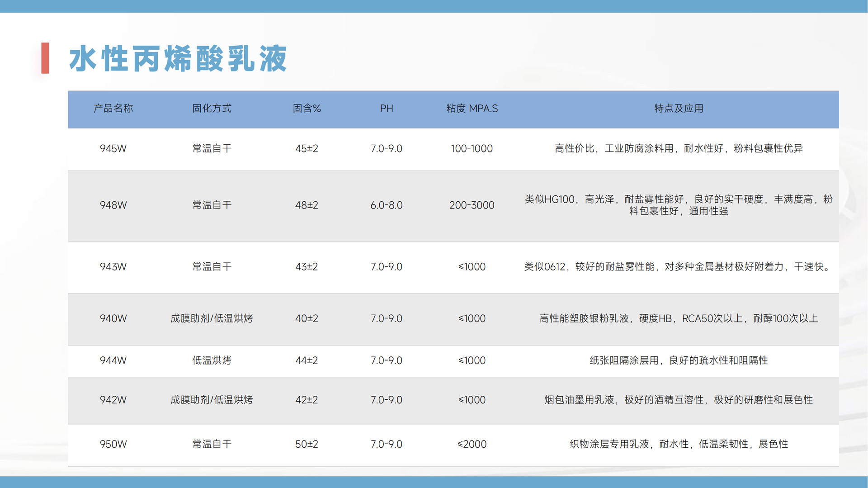The height and width of the screenshot is (488, 868).
Task: Select the 200-3000 viscosity cell
Action: [x=472, y=205]
